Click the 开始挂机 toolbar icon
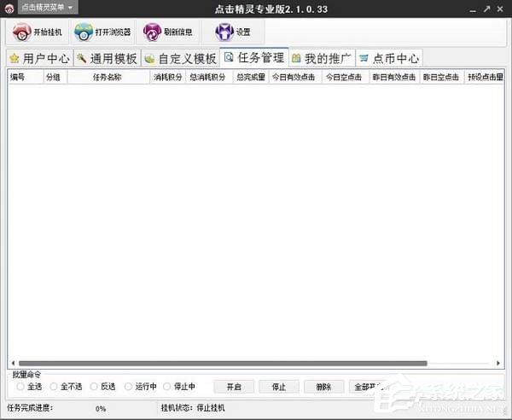The height and width of the screenshot is (420, 512). pyautogui.click(x=22, y=32)
